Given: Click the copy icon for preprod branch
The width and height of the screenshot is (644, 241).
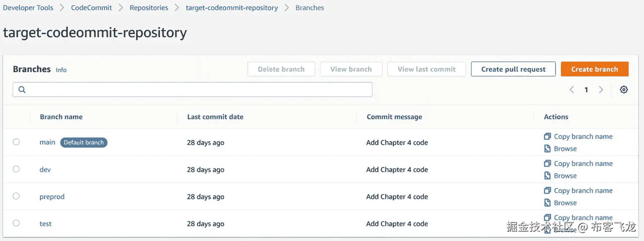Looking at the screenshot, I should pos(547,191).
